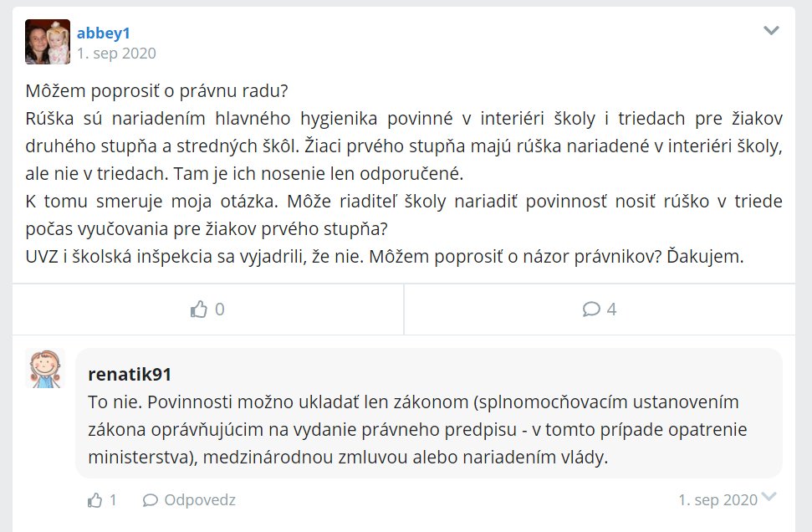The image size is (812, 532).
Task: Click the comment count "4" on the post
Action: pyautogui.click(x=611, y=309)
